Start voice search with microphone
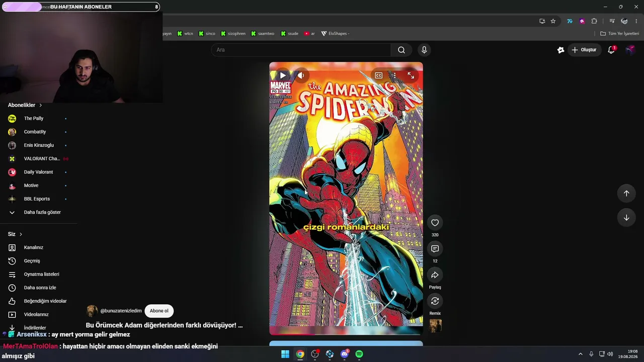Viewport: 644px width, 362px height. pos(424,50)
